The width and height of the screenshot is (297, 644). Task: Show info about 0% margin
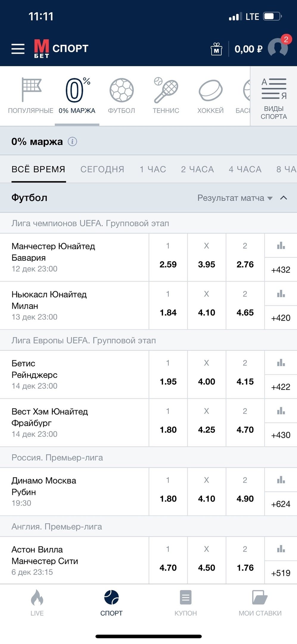(72, 142)
